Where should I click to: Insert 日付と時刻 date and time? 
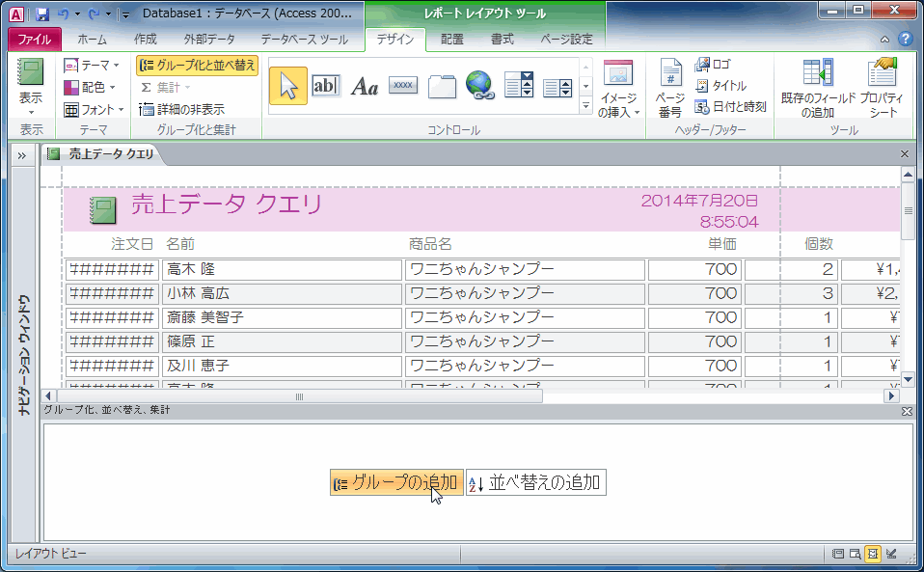[x=731, y=107]
